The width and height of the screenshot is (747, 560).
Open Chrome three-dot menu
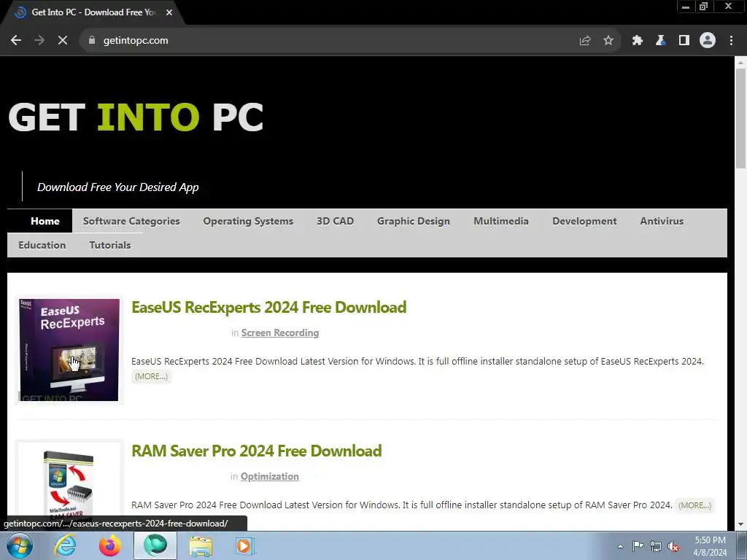[731, 41]
